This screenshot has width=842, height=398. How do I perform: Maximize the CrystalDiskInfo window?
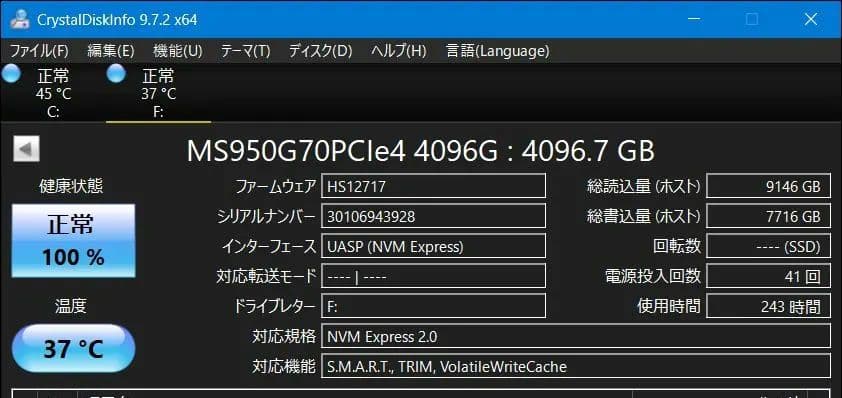[x=752, y=19]
